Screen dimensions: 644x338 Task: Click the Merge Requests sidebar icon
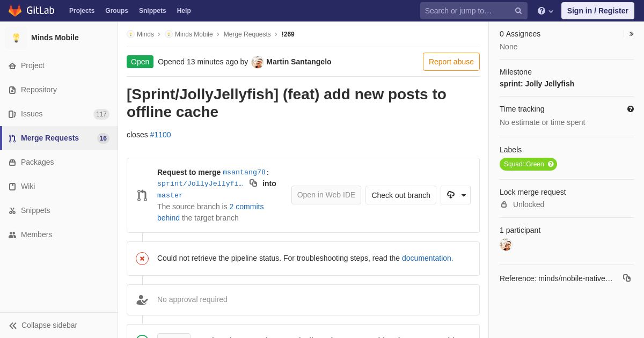[x=12, y=138]
